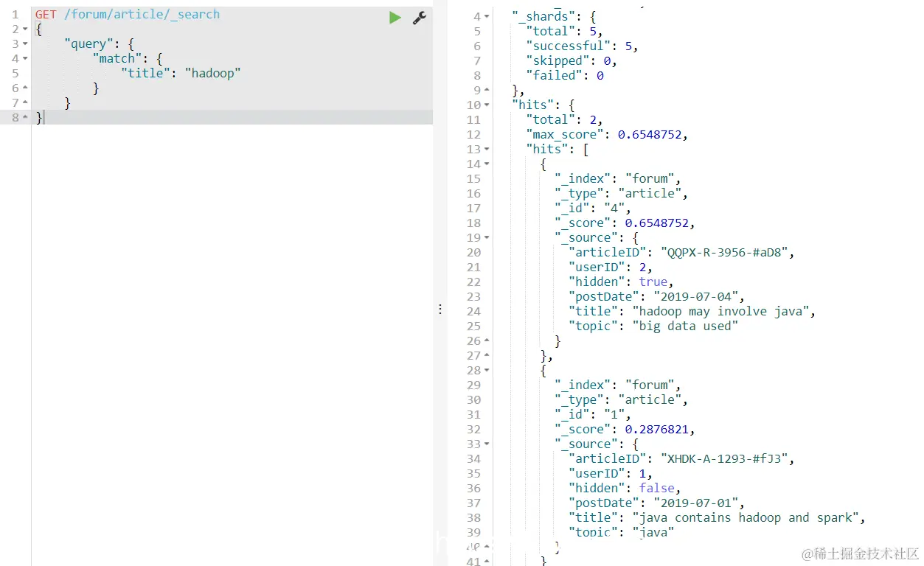924x566 pixels.
Task: Click the "successful": 5 line
Action: point(582,46)
